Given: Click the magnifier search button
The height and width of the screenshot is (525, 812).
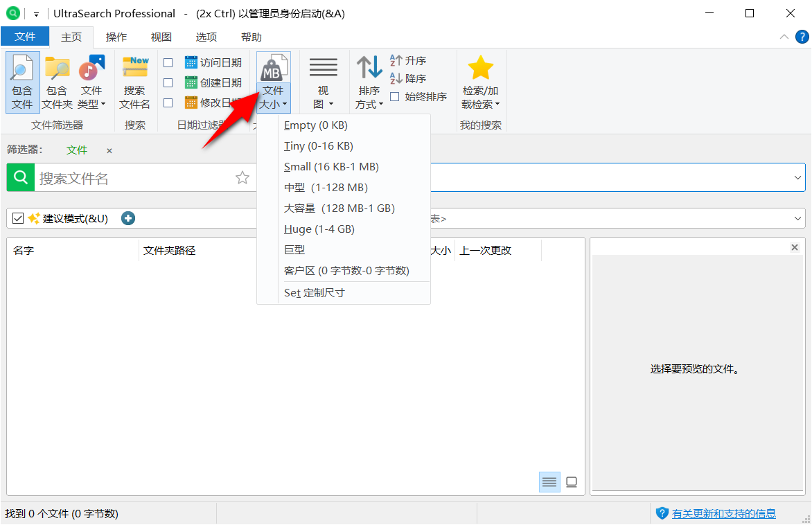Looking at the screenshot, I should pos(19,177).
